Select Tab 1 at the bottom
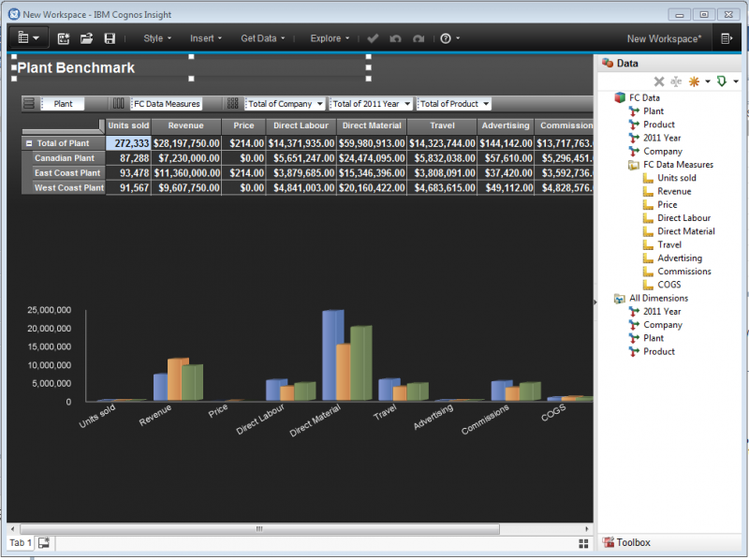749x560 pixels. [x=19, y=542]
